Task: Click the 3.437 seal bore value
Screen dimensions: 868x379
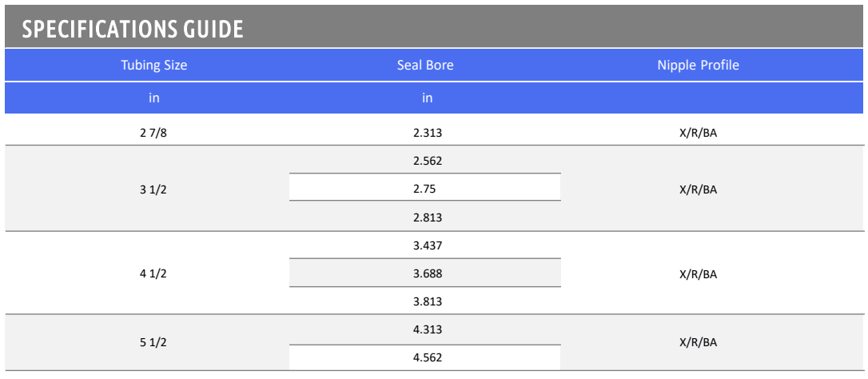Action: tap(428, 245)
